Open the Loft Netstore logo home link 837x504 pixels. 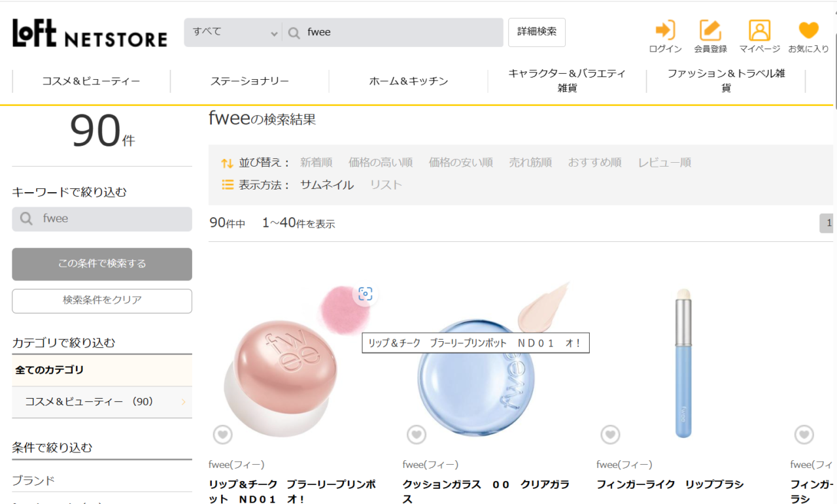[90, 33]
